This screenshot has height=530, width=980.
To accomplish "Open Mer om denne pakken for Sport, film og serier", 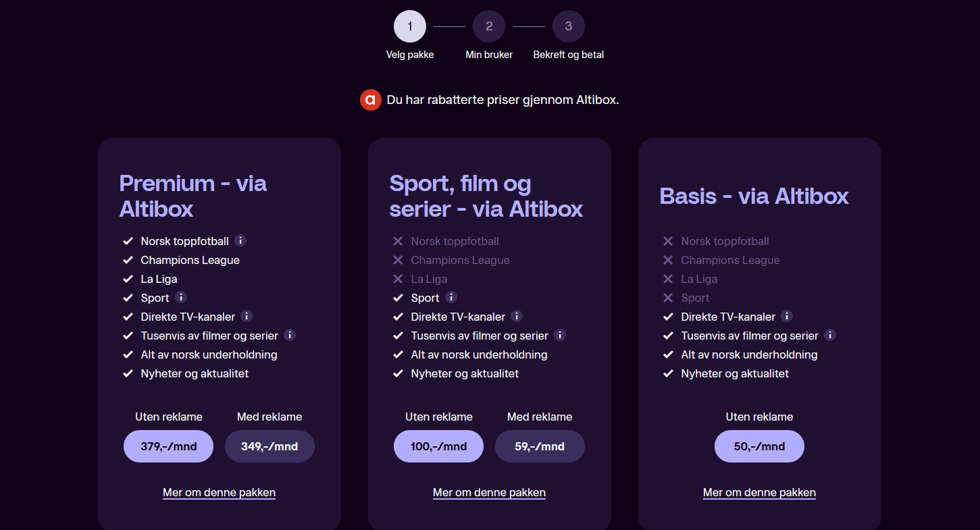I will (x=489, y=493).
